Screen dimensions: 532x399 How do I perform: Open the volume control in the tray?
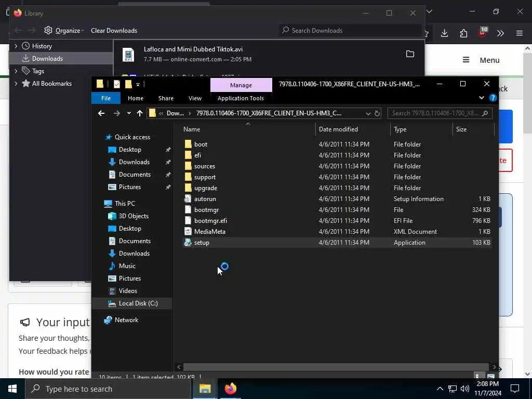pyautogui.click(x=465, y=389)
